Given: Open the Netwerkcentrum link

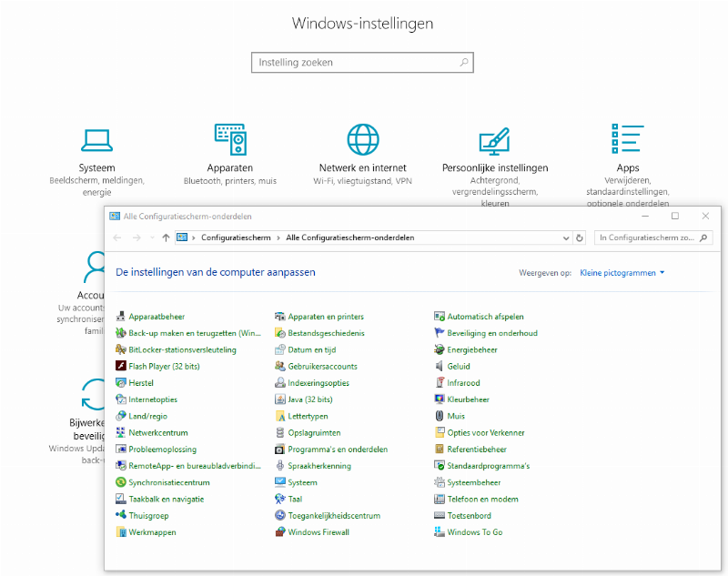Looking at the screenshot, I should point(158,432).
